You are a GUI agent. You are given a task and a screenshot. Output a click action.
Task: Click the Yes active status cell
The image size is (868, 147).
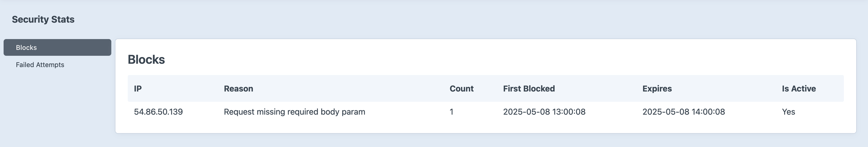tap(788, 112)
